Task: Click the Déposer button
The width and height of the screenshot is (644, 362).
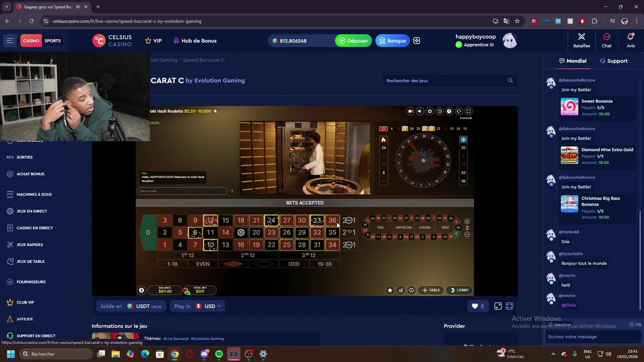Action: (x=353, y=41)
